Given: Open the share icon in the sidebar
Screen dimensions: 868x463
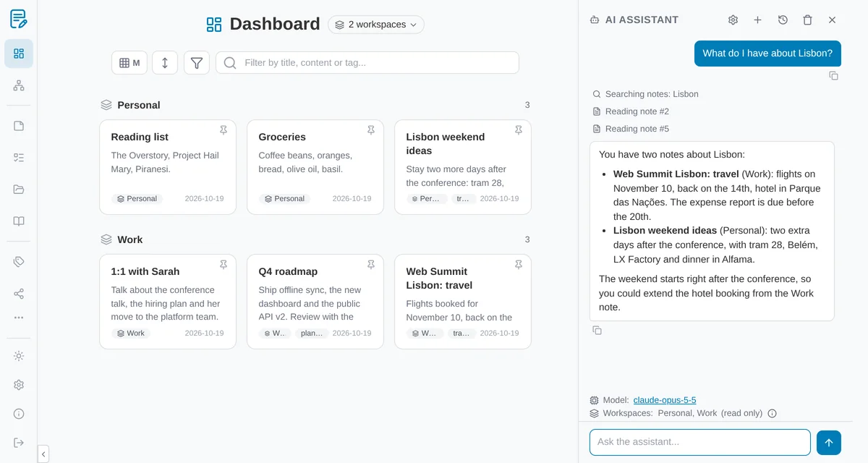Looking at the screenshot, I should [19, 294].
